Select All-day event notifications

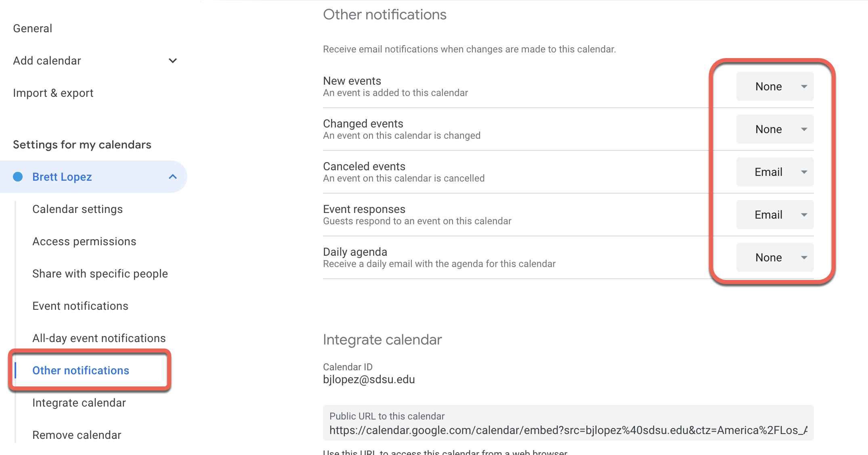pyautogui.click(x=99, y=338)
